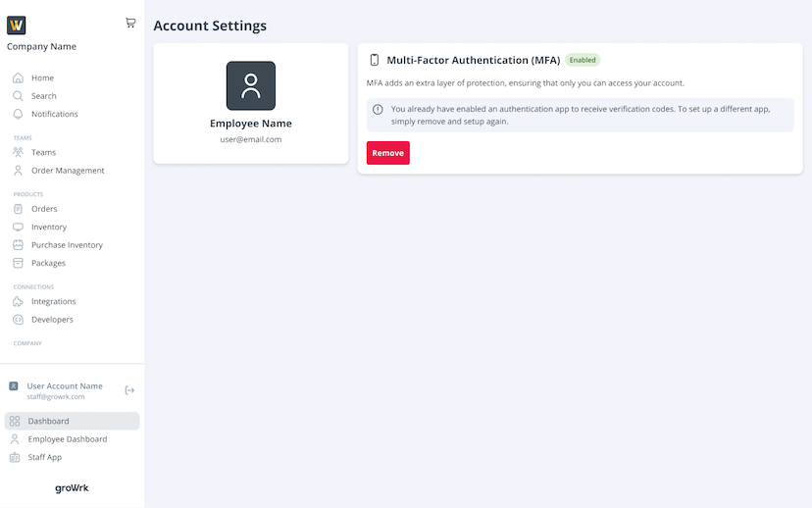This screenshot has width=812, height=508.
Task: Switch to Employee Dashboard
Action: point(67,439)
